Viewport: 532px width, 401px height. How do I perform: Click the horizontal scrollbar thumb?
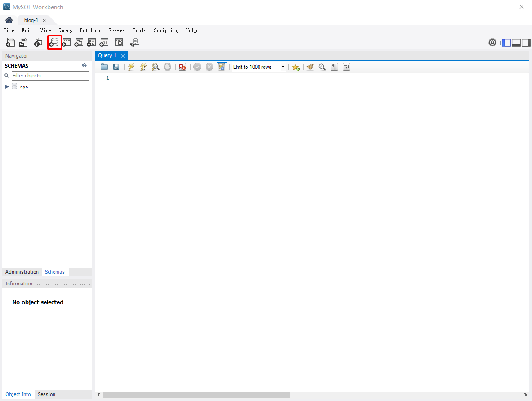click(196, 395)
